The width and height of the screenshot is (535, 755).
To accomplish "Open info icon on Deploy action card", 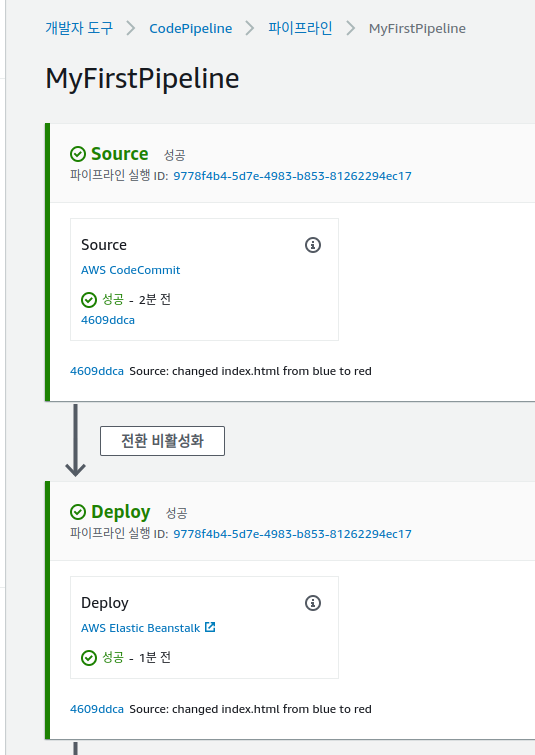I will pyautogui.click(x=313, y=602).
